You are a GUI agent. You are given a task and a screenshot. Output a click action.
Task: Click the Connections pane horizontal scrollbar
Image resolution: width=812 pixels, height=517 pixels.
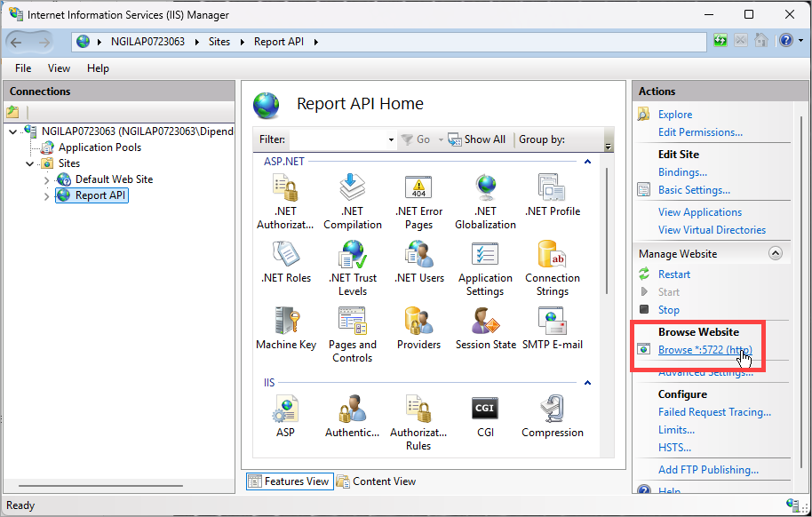pos(101,486)
